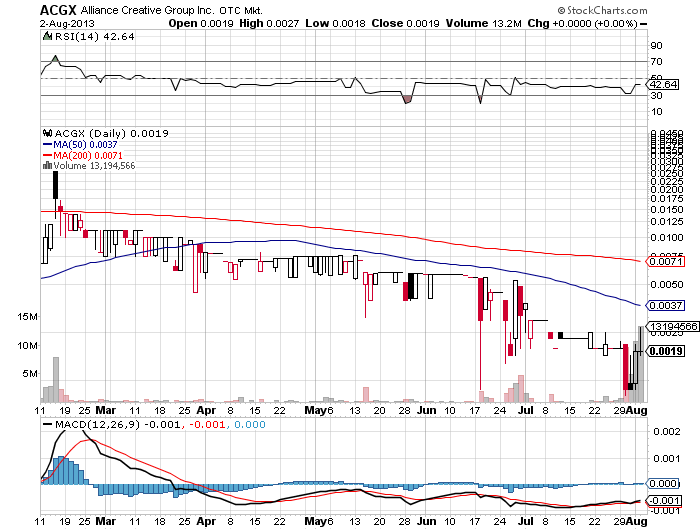This screenshot has width=700, height=530.
Task: Click the RSI 42.64 value tag
Action: pyautogui.click(x=663, y=85)
